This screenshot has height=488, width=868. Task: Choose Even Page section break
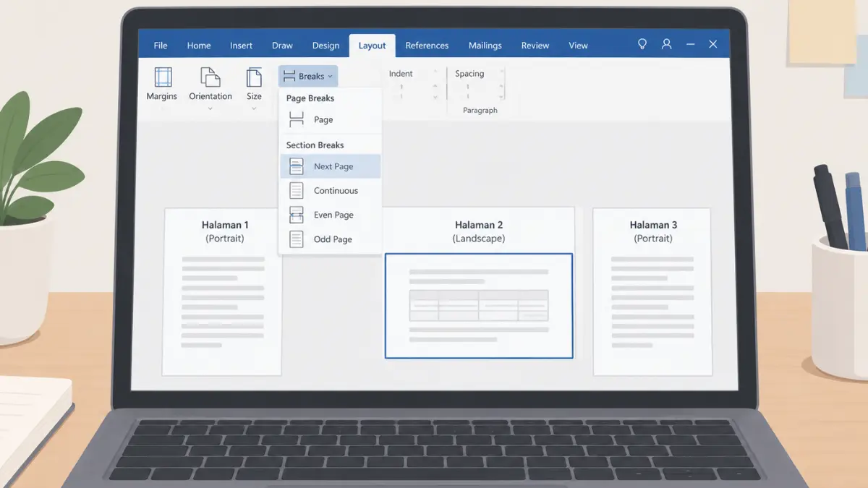(x=330, y=215)
